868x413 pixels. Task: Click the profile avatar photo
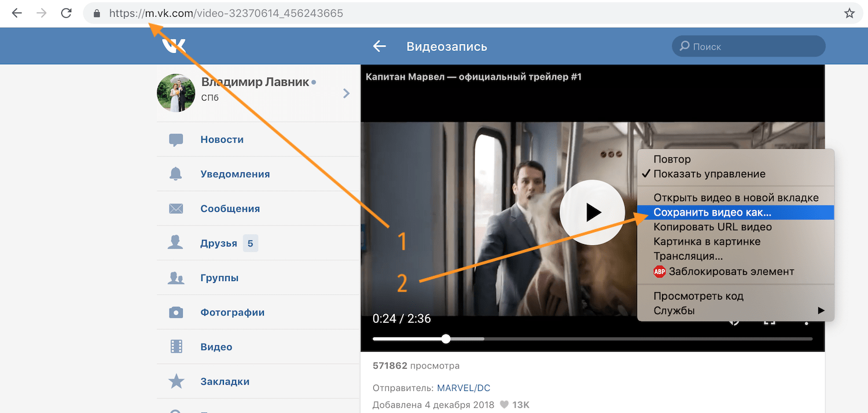tap(176, 93)
